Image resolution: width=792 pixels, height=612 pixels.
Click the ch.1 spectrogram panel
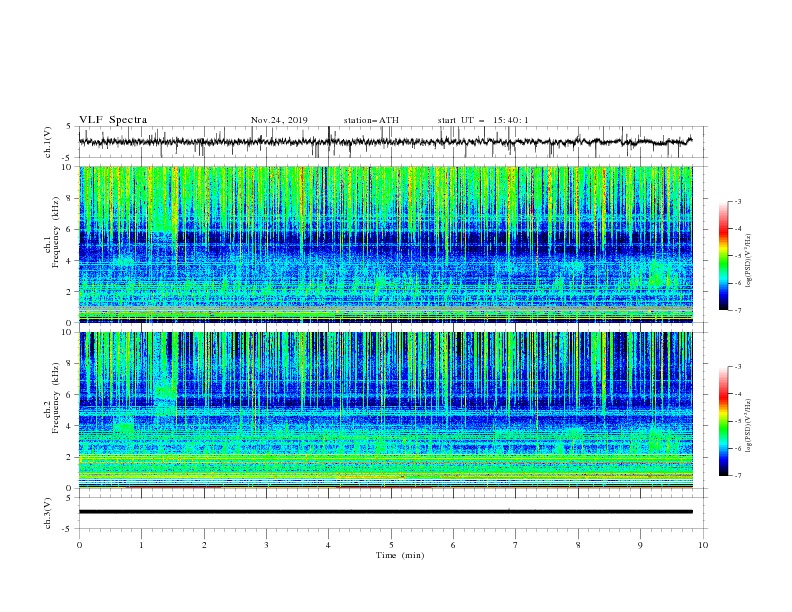click(386, 244)
